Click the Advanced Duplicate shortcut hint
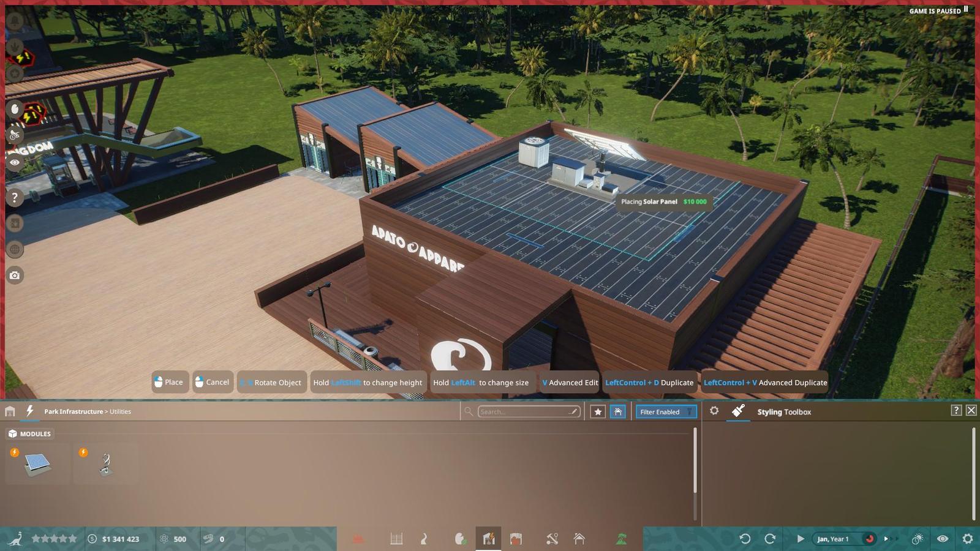The height and width of the screenshot is (551, 980). click(x=765, y=382)
